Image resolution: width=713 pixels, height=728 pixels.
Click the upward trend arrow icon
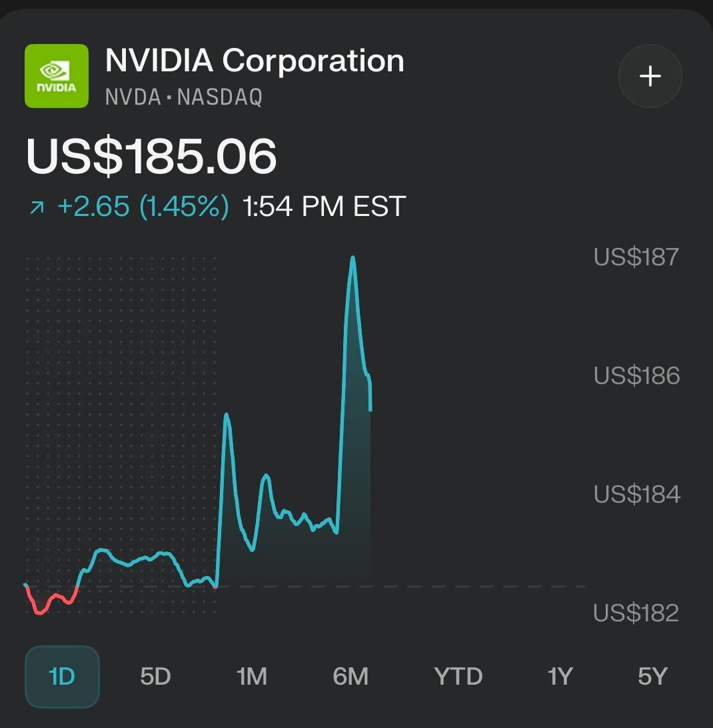[x=37, y=209]
